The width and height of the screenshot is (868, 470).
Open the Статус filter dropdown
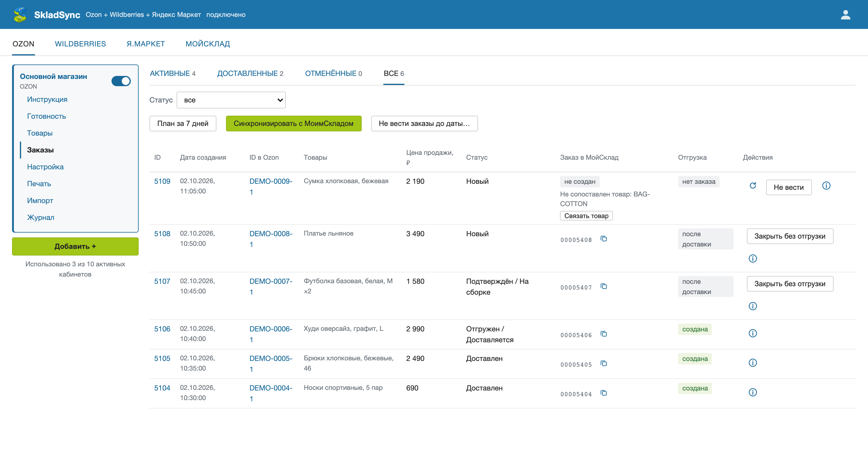(x=231, y=100)
